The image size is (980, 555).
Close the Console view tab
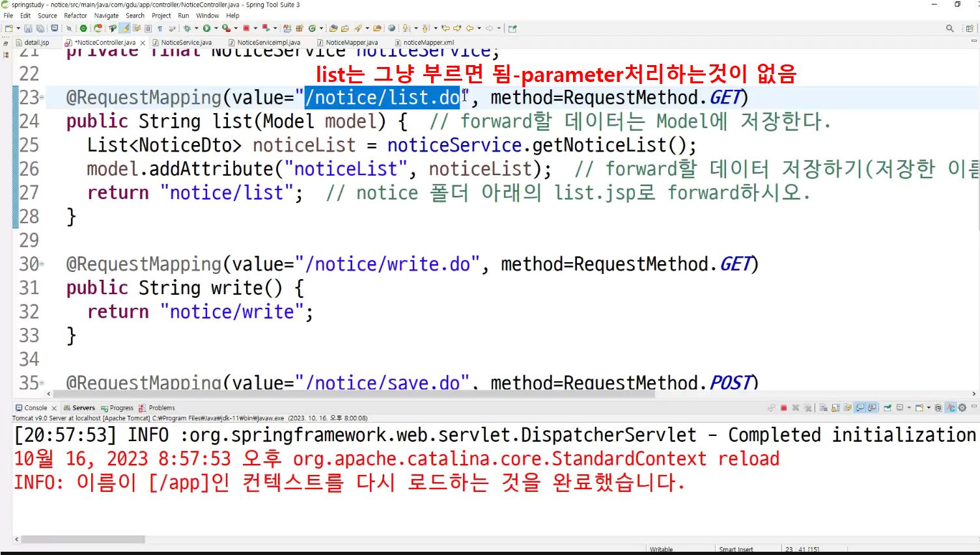[54, 408]
